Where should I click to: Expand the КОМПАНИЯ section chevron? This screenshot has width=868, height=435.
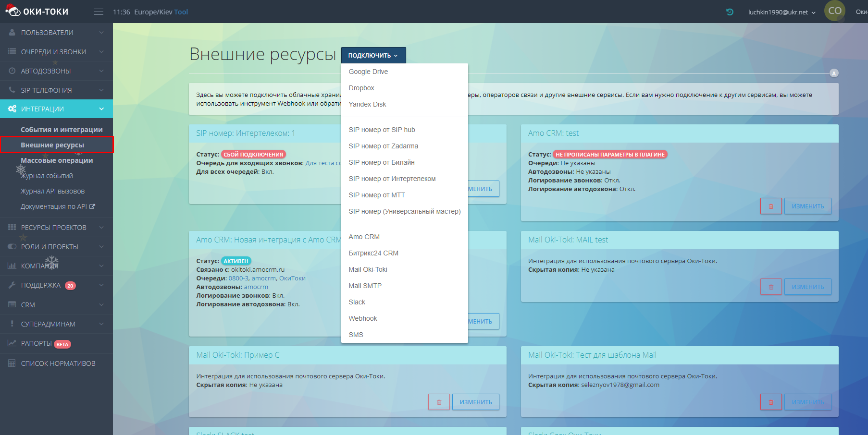[101, 266]
